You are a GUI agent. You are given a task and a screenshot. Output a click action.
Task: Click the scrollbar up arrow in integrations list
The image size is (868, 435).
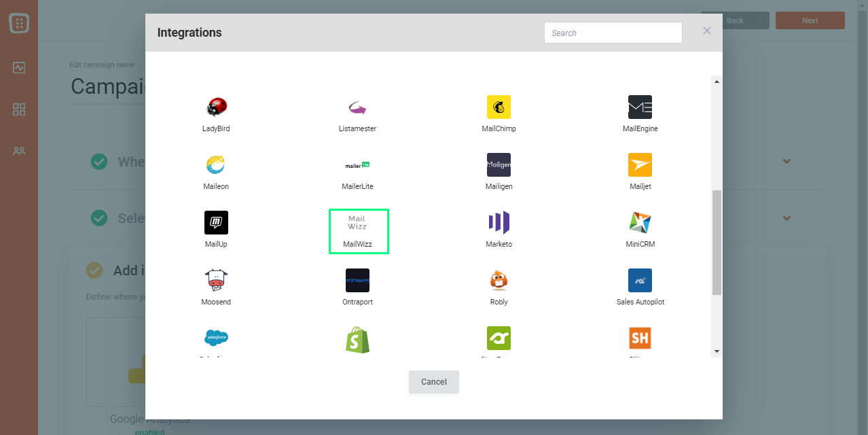tap(717, 82)
